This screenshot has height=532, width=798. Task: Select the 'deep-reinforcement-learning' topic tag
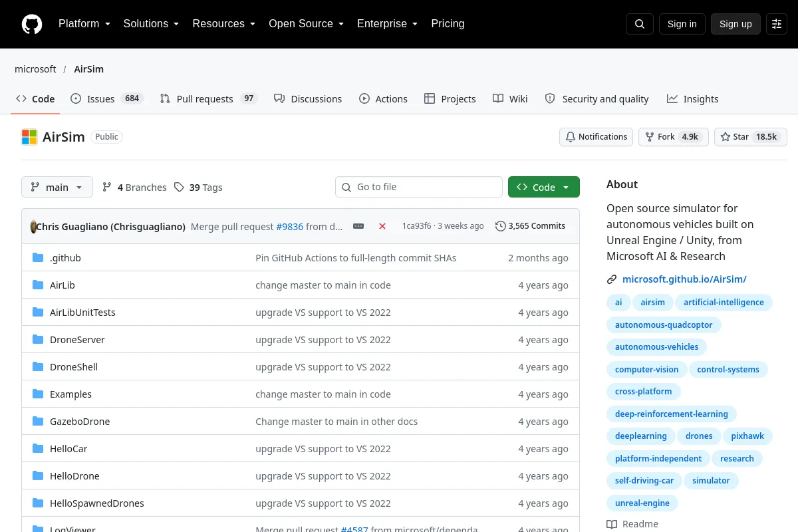click(x=672, y=414)
